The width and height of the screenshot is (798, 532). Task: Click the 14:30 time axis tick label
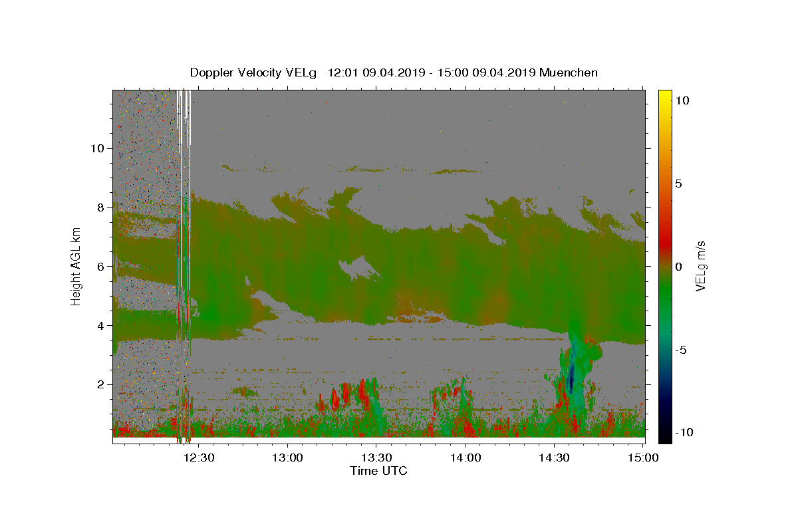[x=554, y=458]
